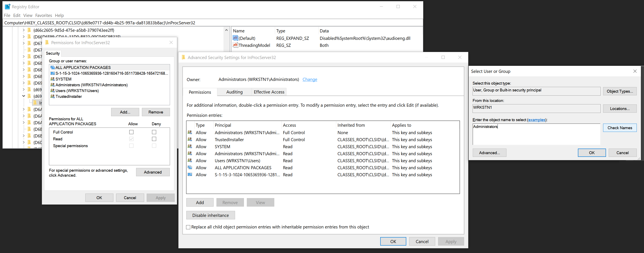The image size is (644, 253).
Task: Collapse the expanded CLSID key with down chevron
Action: [24, 96]
